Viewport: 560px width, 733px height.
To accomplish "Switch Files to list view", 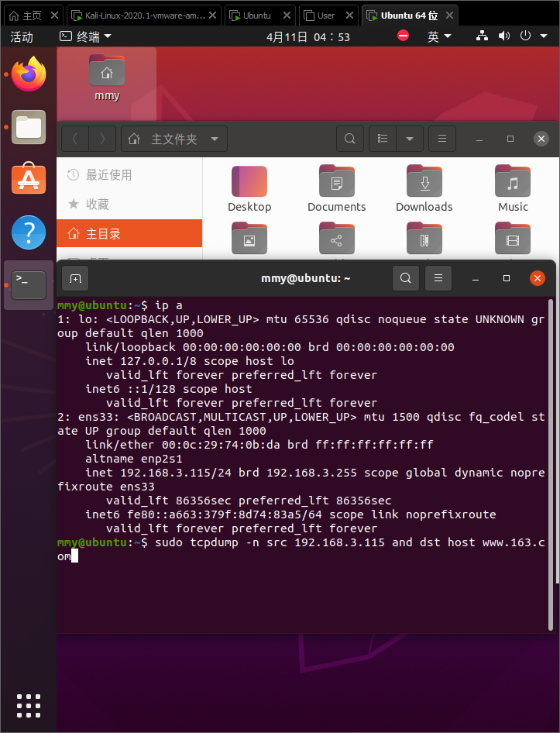I will coord(383,139).
